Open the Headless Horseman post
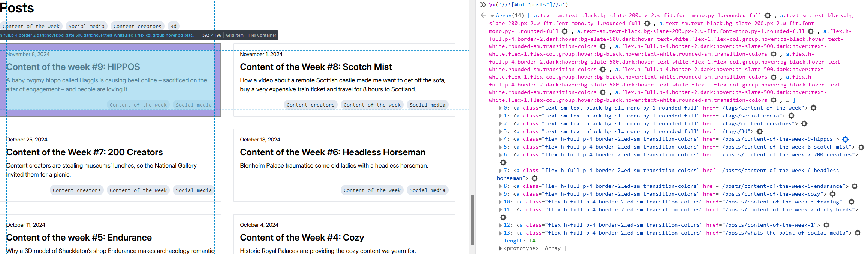The image size is (868, 254). pyautogui.click(x=332, y=152)
